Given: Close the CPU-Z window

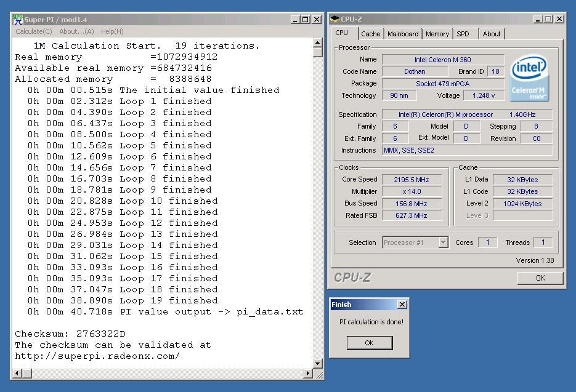Looking at the screenshot, I should (x=559, y=18).
